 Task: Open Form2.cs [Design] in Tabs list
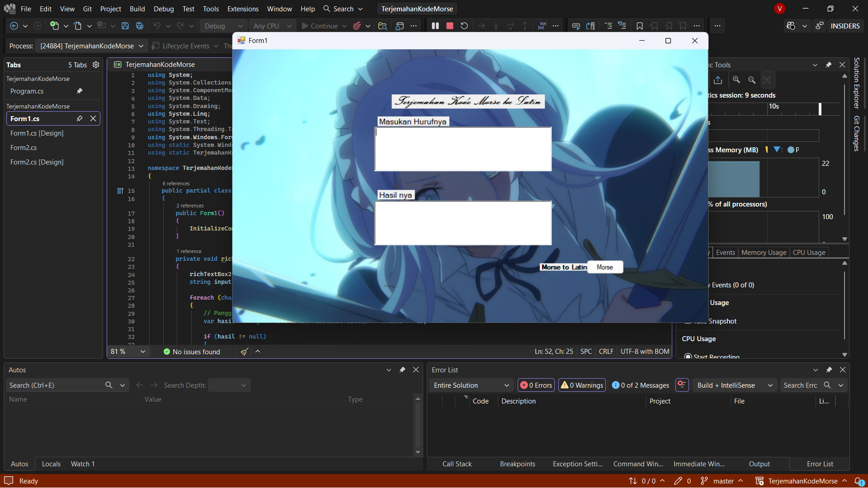pos(37,162)
